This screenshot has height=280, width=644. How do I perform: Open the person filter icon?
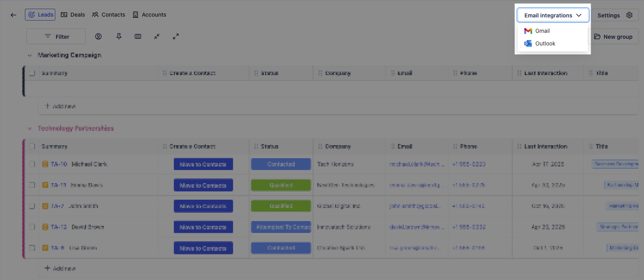[x=98, y=36]
